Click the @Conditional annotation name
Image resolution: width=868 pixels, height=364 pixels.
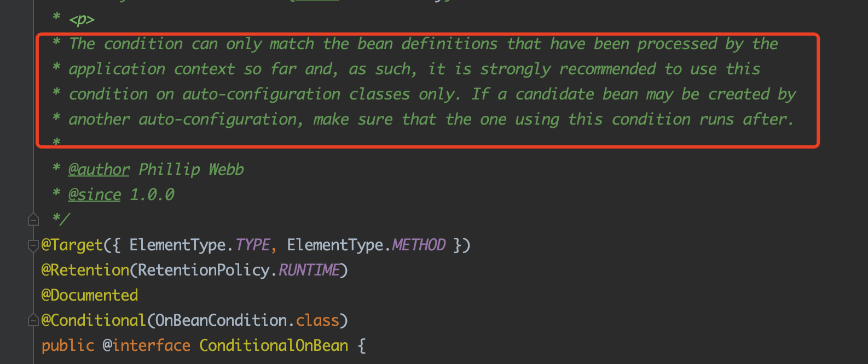point(94,320)
